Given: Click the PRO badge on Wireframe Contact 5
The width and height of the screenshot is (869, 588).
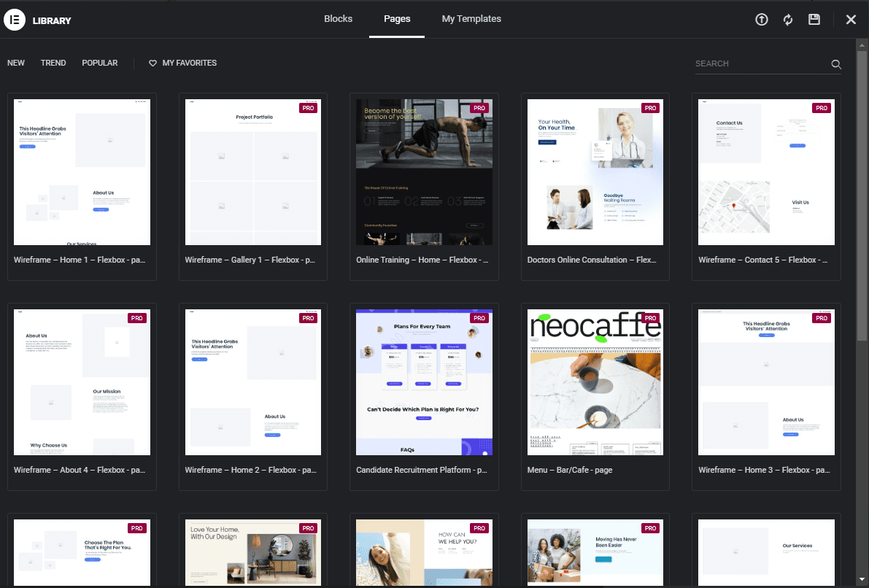Looking at the screenshot, I should [x=822, y=108].
